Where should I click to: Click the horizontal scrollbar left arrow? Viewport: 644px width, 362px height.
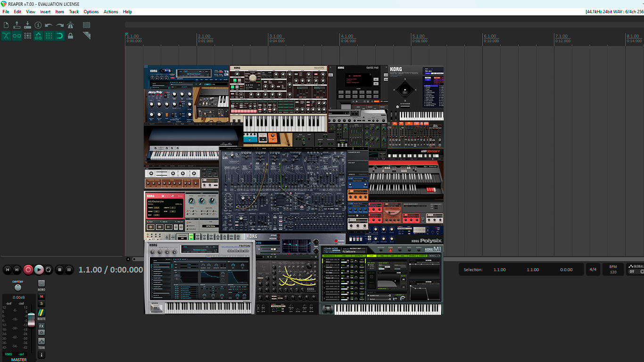(x=128, y=259)
